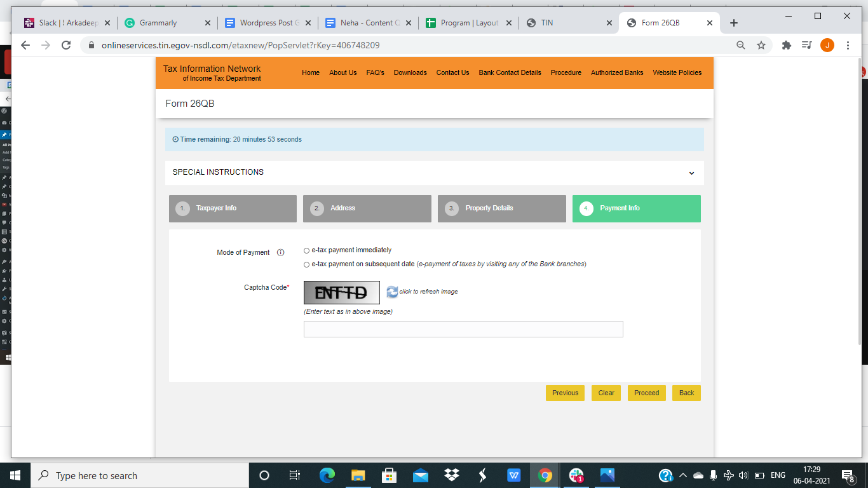The image size is (868, 488).
Task: Reload the page with browser refresh icon
Action: click(x=66, y=45)
